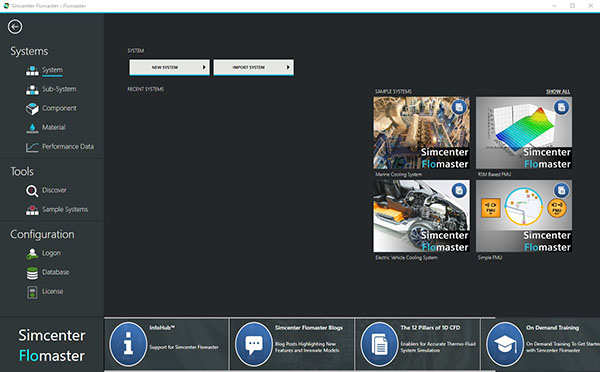Click the SHOW ALL link
The width and height of the screenshot is (600, 372).
coord(558,91)
